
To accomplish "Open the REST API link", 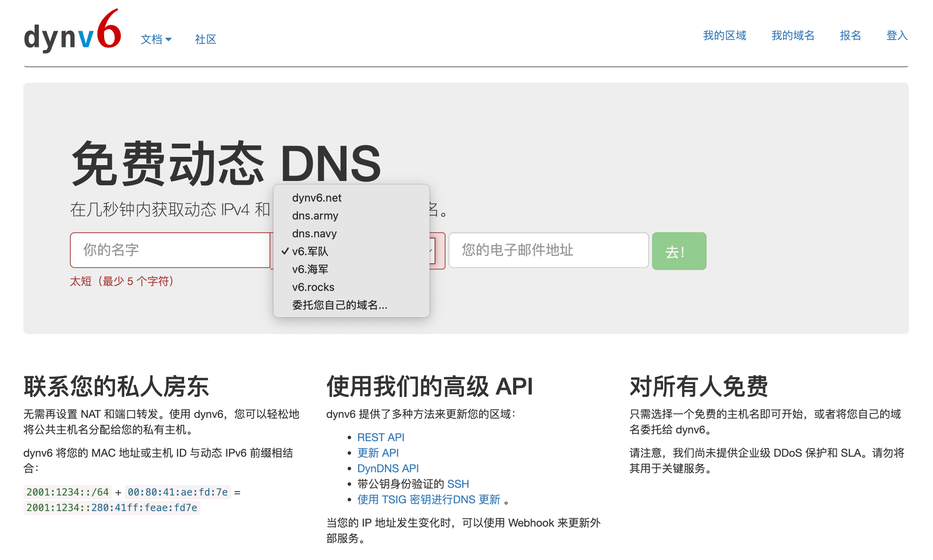I will click(x=381, y=437).
